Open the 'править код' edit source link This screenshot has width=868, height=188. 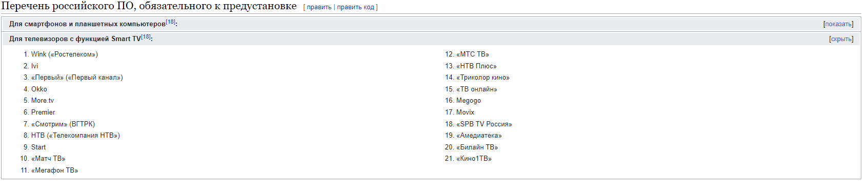pos(355,7)
